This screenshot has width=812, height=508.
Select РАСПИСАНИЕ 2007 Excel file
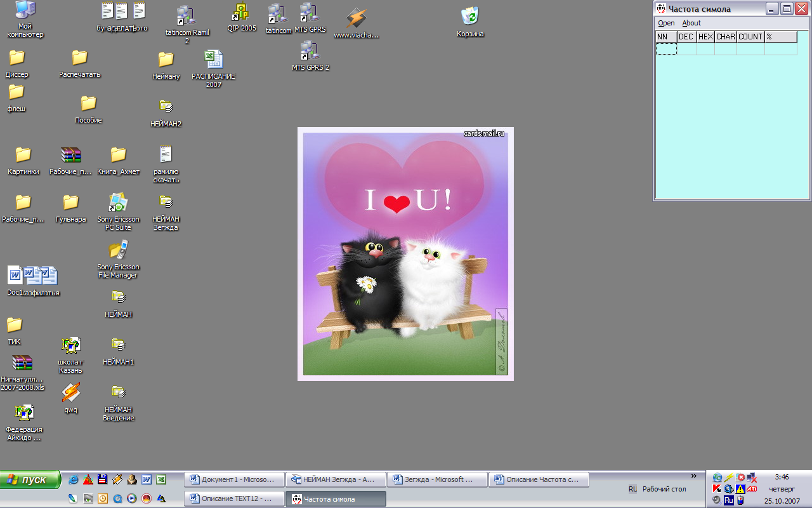coord(214,69)
